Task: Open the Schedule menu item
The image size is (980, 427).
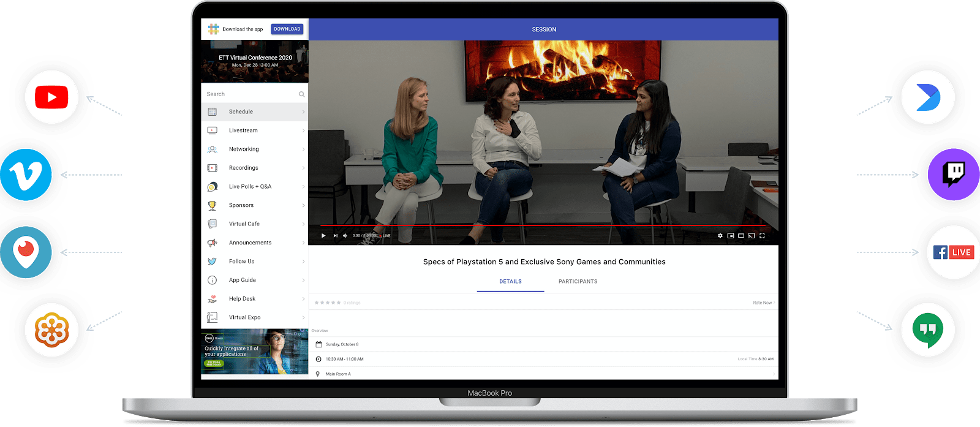Action: tap(255, 112)
